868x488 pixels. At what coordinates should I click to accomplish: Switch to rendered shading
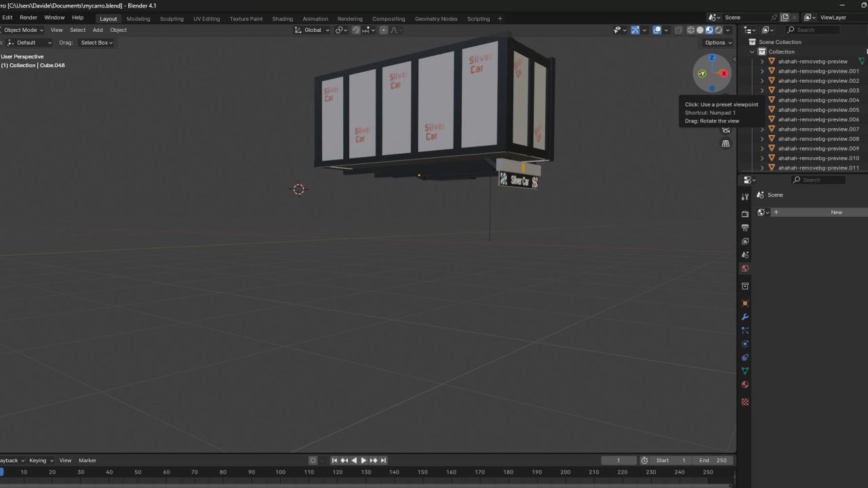[x=718, y=30]
